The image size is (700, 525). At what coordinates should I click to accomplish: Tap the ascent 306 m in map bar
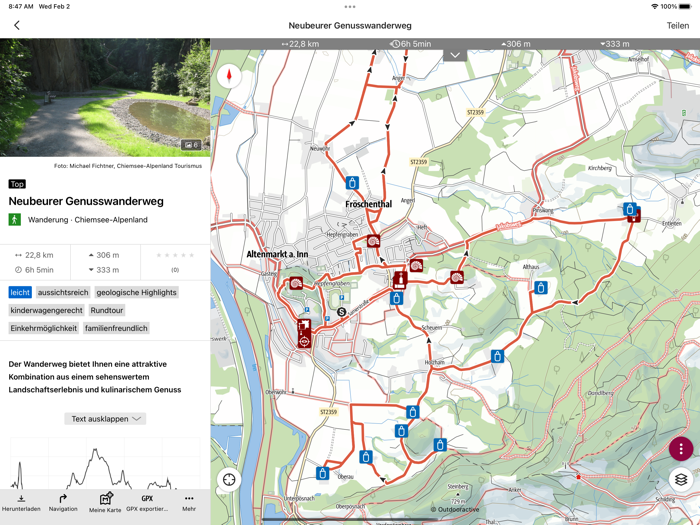click(x=516, y=44)
